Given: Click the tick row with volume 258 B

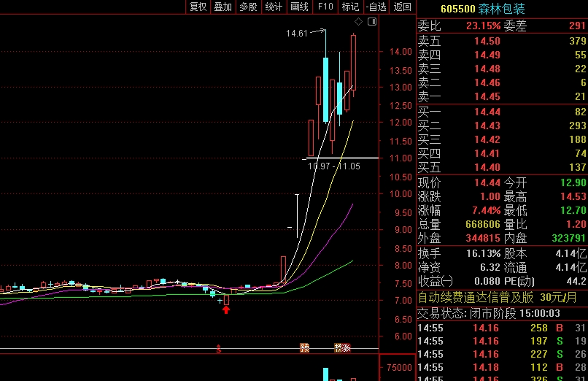Looking at the screenshot, I should (x=502, y=328).
